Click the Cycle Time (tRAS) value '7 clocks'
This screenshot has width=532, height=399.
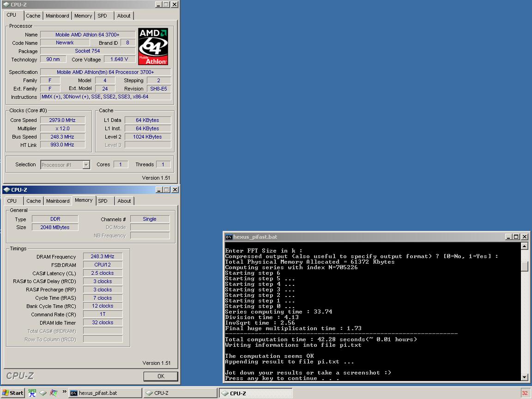[103, 298]
